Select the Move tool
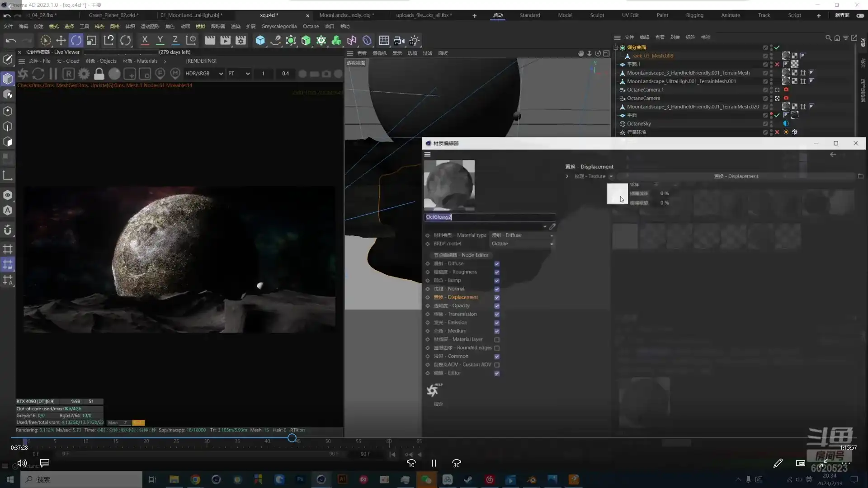Viewport: 868px width, 488px height. [x=61, y=41]
